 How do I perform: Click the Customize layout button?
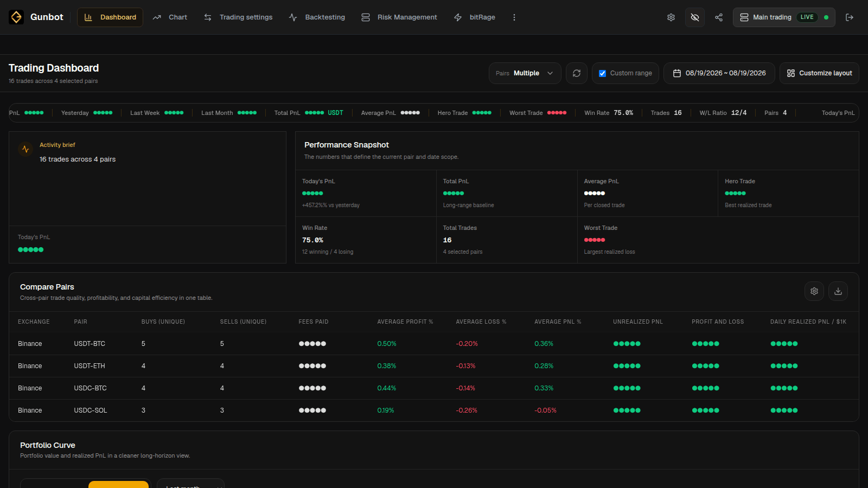tap(819, 73)
